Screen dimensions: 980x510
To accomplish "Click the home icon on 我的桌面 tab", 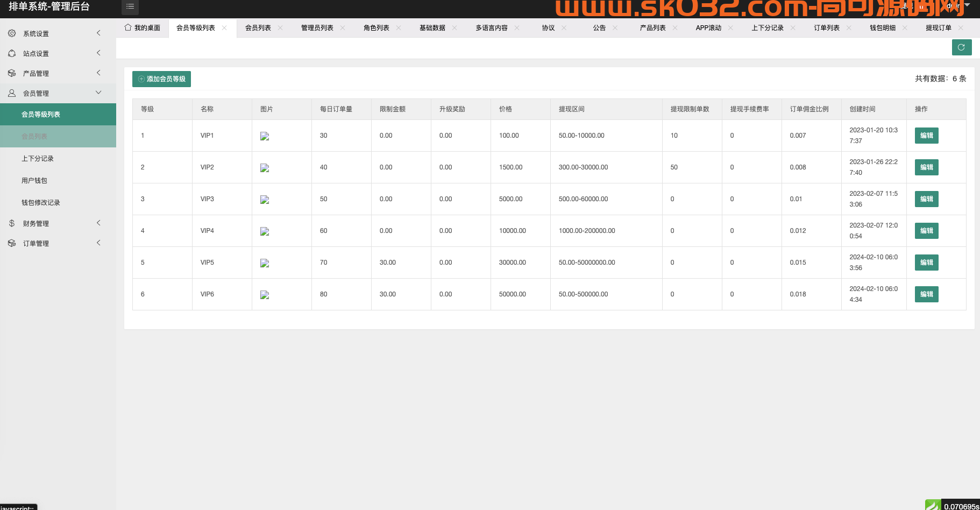I will [x=128, y=27].
